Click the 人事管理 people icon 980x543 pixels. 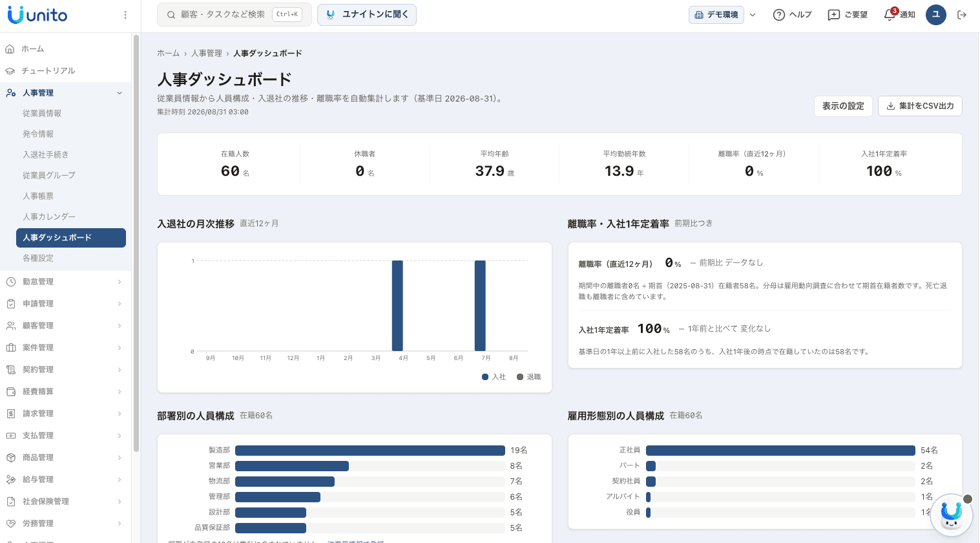click(10, 93)
